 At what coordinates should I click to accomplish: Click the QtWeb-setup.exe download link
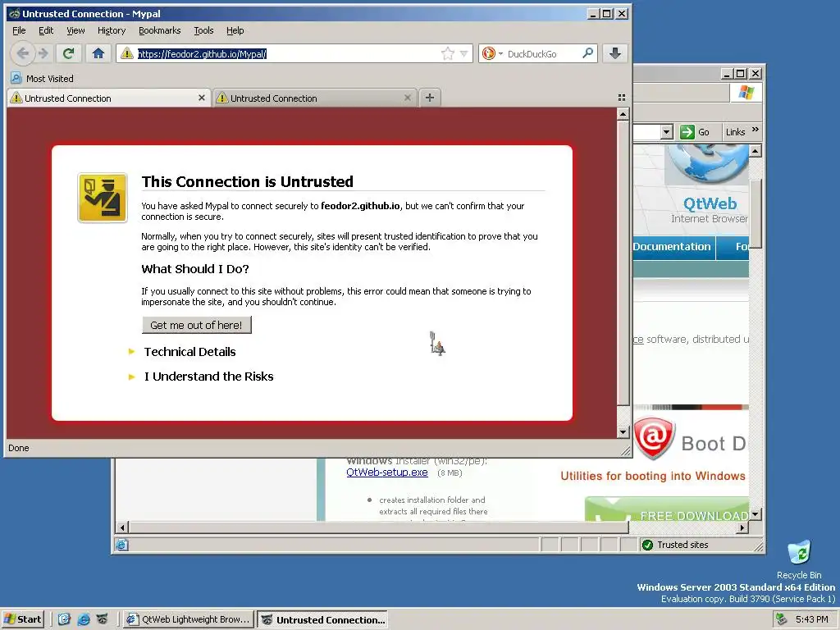387,472
